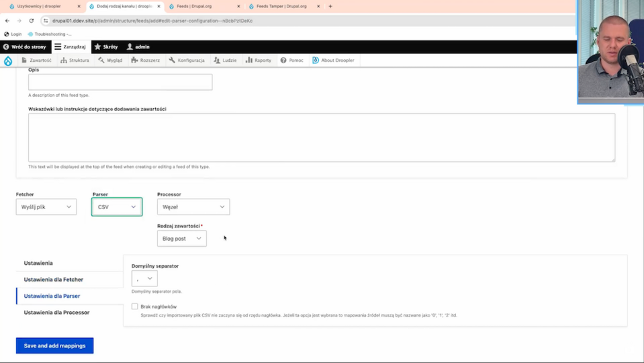Click Save and add mappings button
The width and height of the screenshot is (644, 363).
54,346
